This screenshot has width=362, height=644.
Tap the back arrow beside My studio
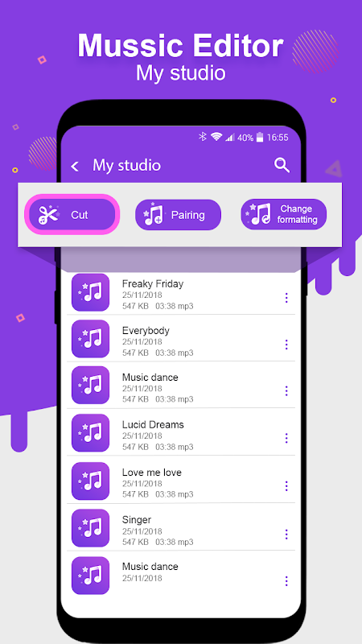pyautogui.click(x=75, y=167)
